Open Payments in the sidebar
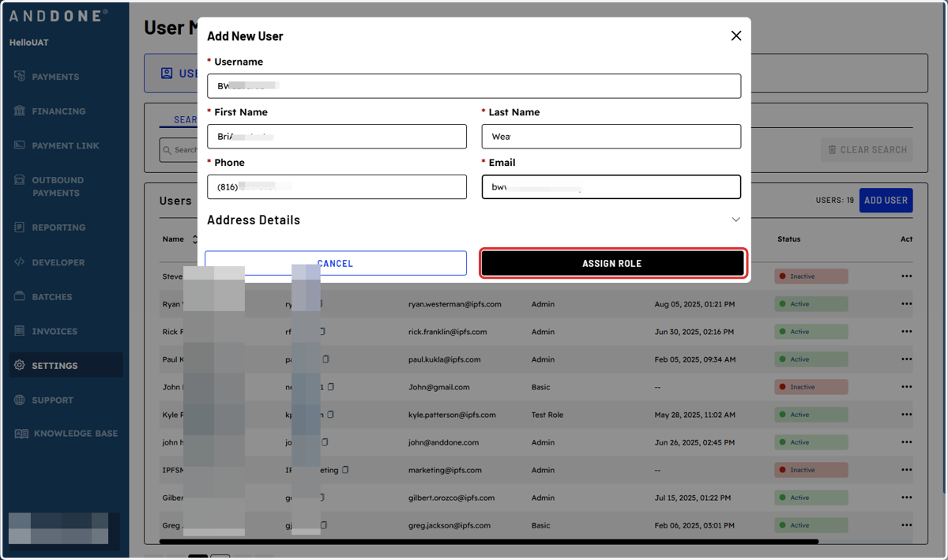Screen dimensions: 948x560 pos(55,77)
